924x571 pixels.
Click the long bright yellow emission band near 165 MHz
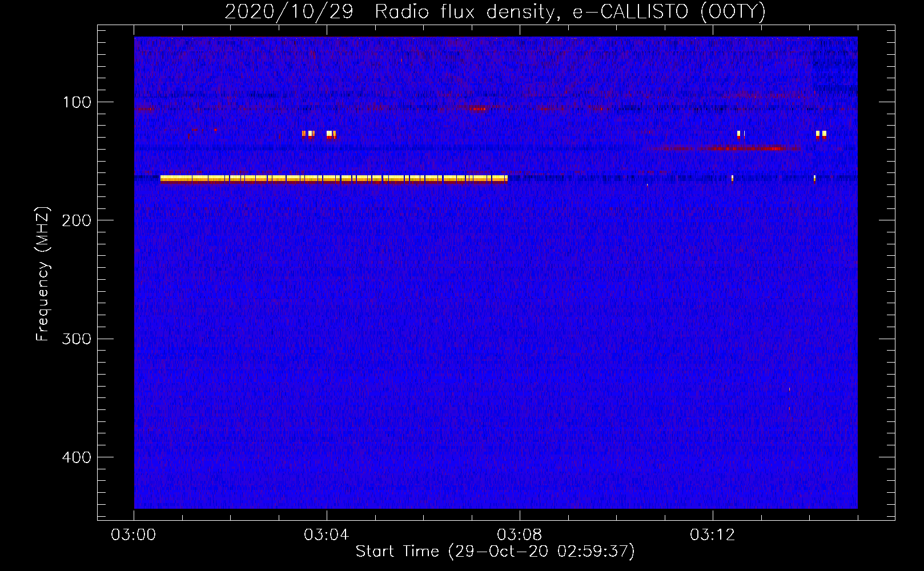coord(334,179)
